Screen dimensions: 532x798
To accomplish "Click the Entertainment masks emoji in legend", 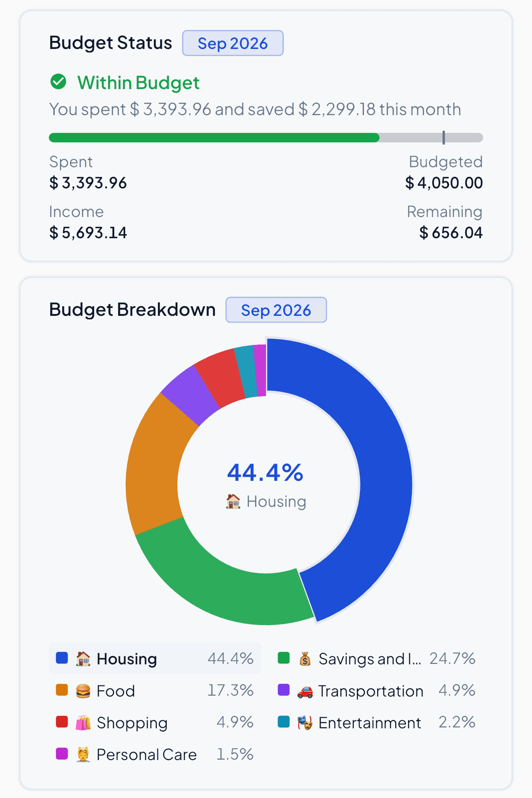I will 305,723.
